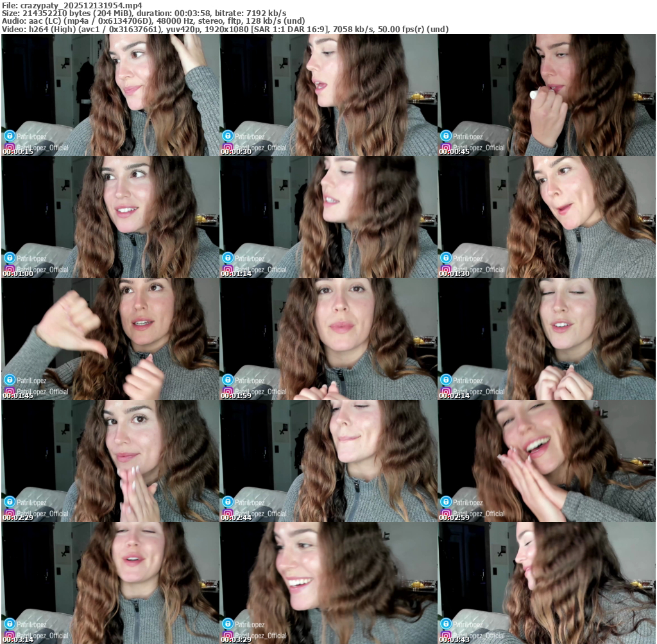
Task: Click PatriLopez_Official text in the 00:02:59 frame
Action: (x=479, y=514)
